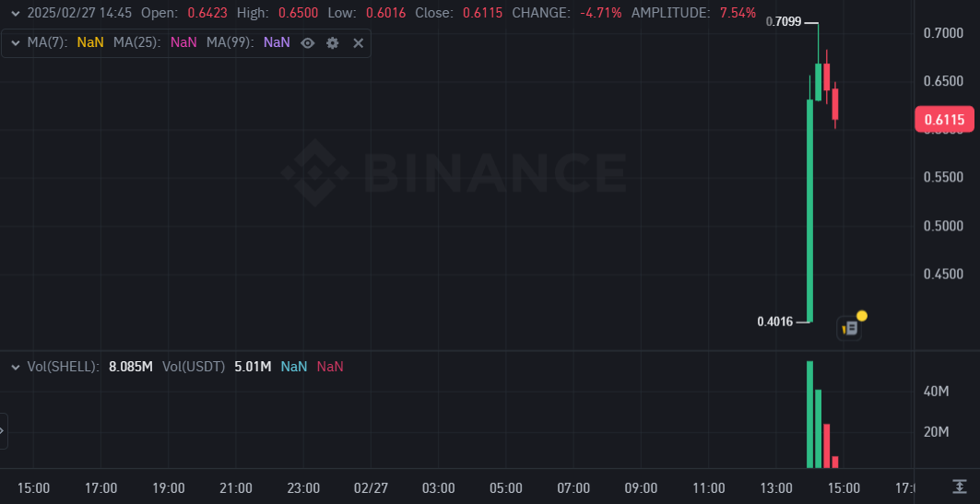
Task: Click the scroll-to-latest icon at bottom right
Action: click(x=959, y=486)
